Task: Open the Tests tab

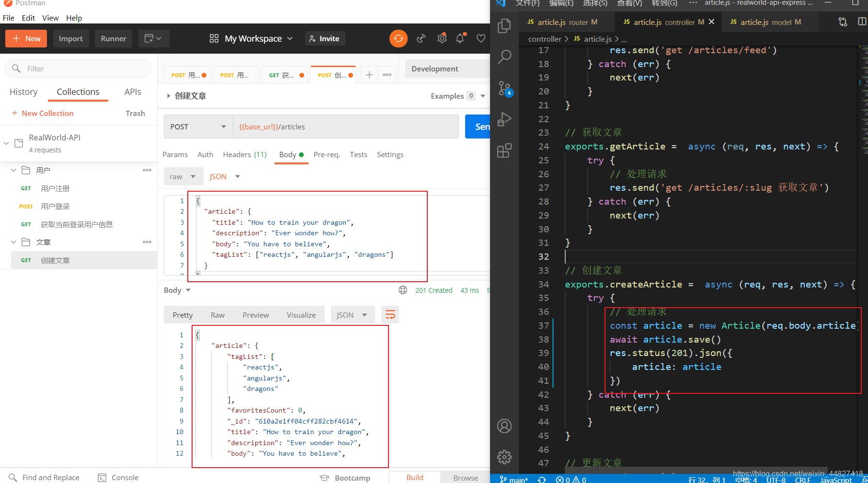Action: 358,154
